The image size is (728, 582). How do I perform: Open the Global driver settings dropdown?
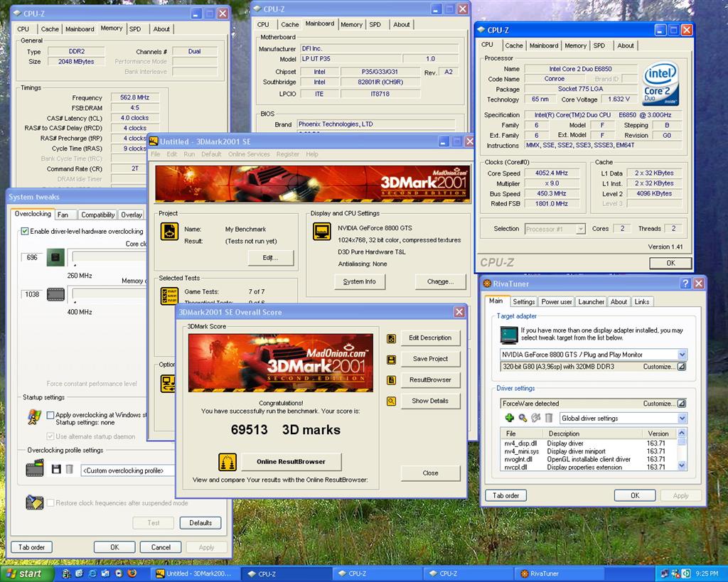[682, 418]
